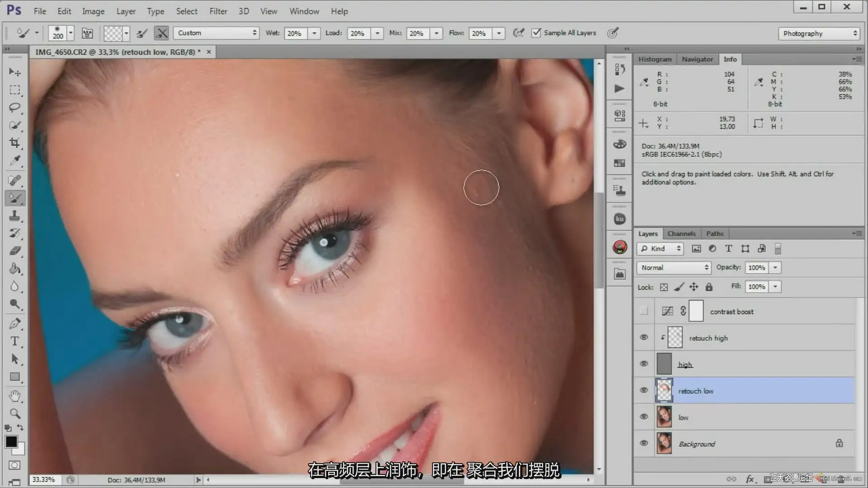Select the Background layer thumbnail
The height and width of the screenshot is (488, 868).
click(x=664, y=443)
